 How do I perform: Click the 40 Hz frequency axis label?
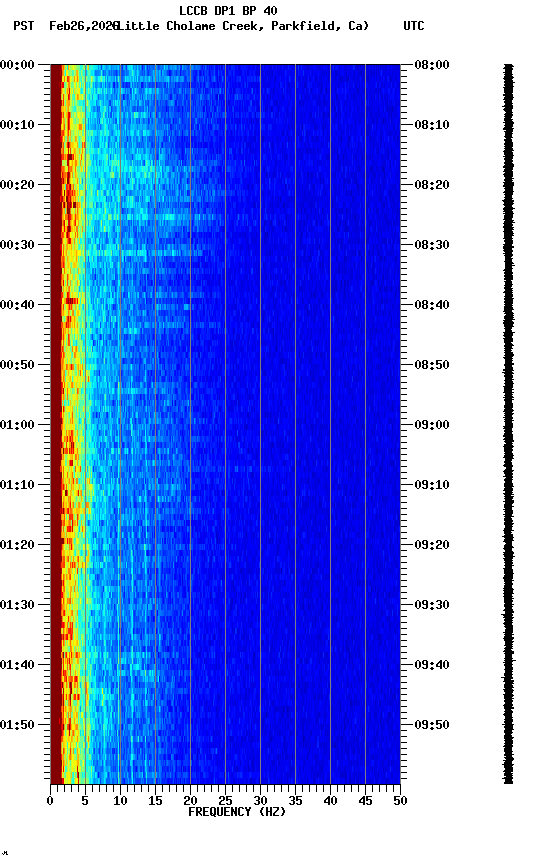[x=331, y=801]
